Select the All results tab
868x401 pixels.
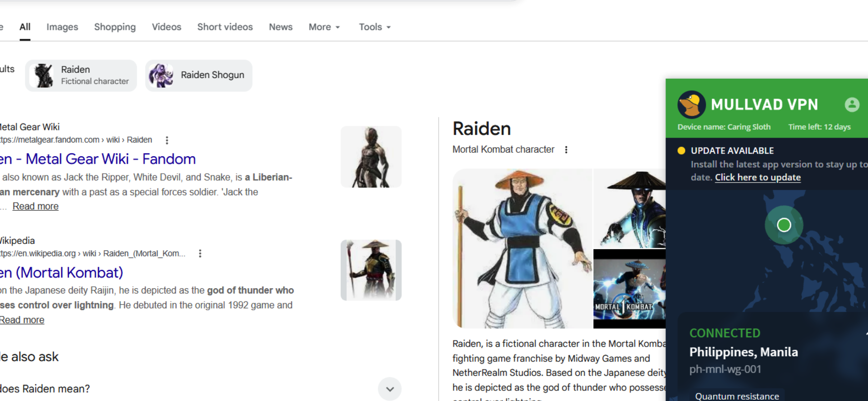(25, 27)
